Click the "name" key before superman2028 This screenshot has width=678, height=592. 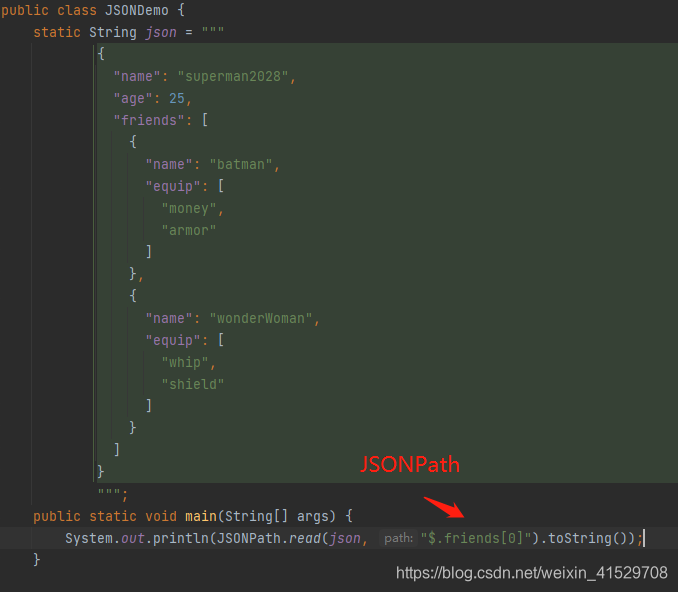(x=137, y=77)
